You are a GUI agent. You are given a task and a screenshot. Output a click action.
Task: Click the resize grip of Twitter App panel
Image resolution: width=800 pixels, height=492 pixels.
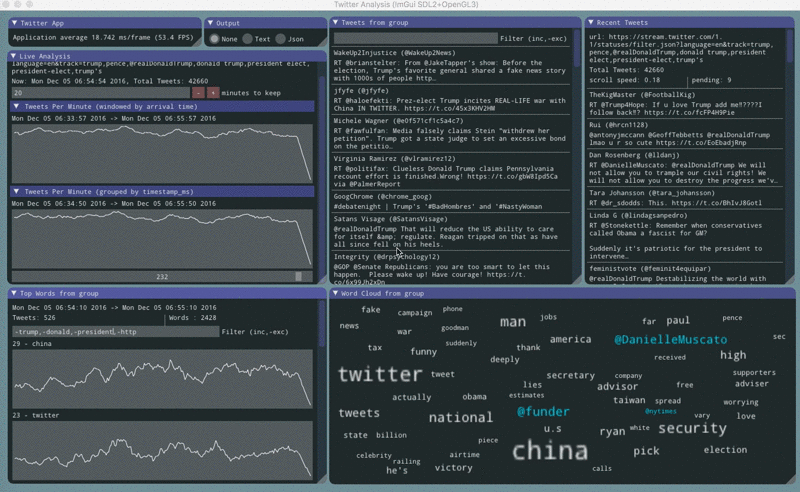click(197, 42)
